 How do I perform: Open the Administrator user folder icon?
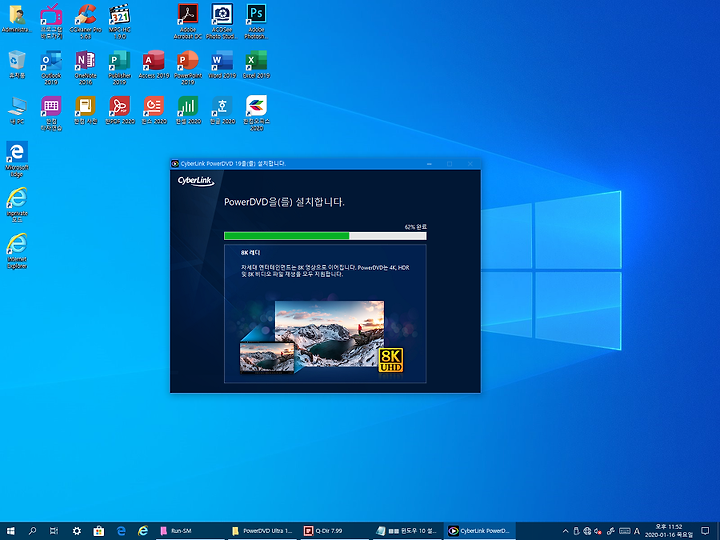click(x=17, y=19)
